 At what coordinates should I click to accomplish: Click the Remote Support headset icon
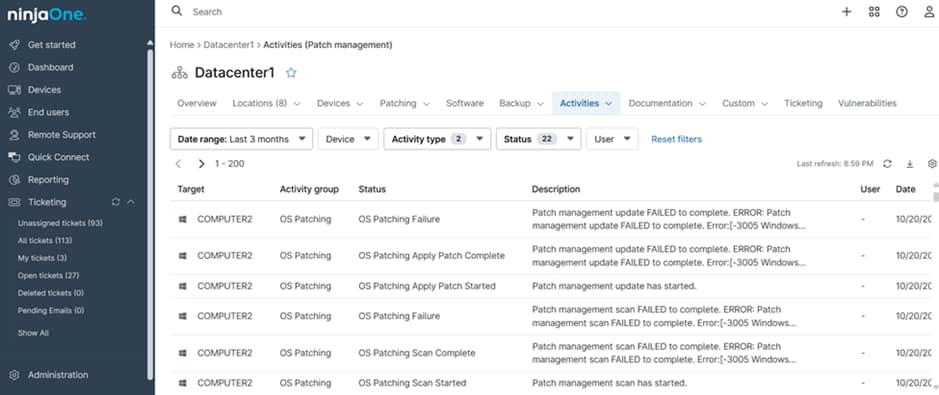pos(14,135)
